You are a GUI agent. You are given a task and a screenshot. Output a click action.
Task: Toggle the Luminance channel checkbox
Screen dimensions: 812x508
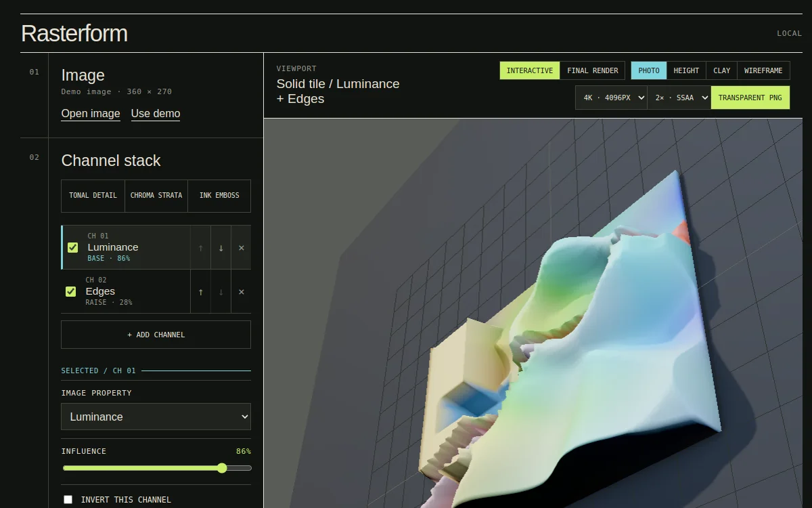click(x=73, y=248)
